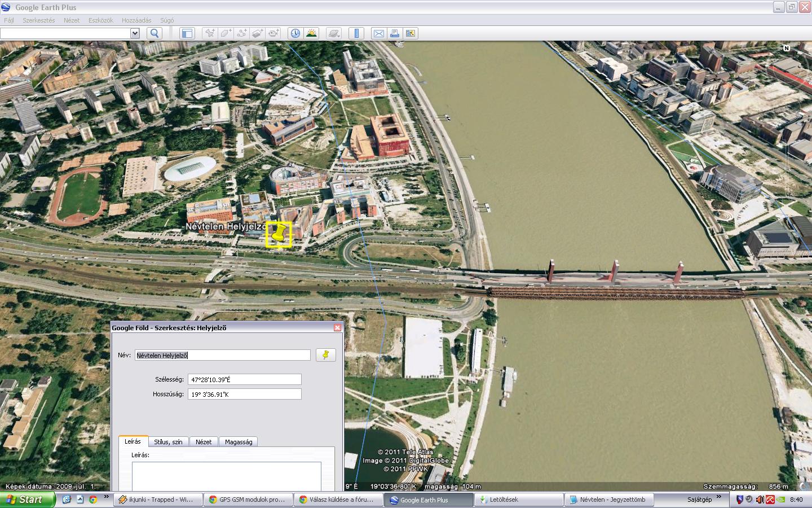Show historical imagery with clock icon

click(x=295, y=33)
